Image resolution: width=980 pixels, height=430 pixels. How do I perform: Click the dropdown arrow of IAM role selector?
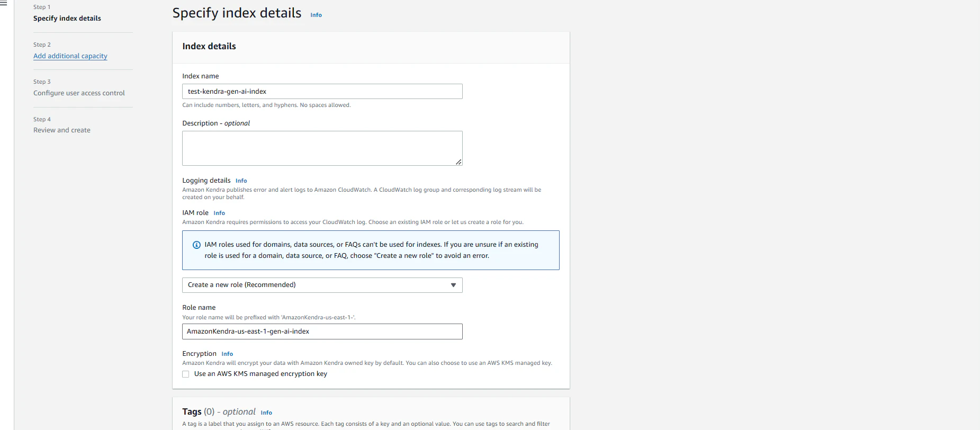point(453,285)
